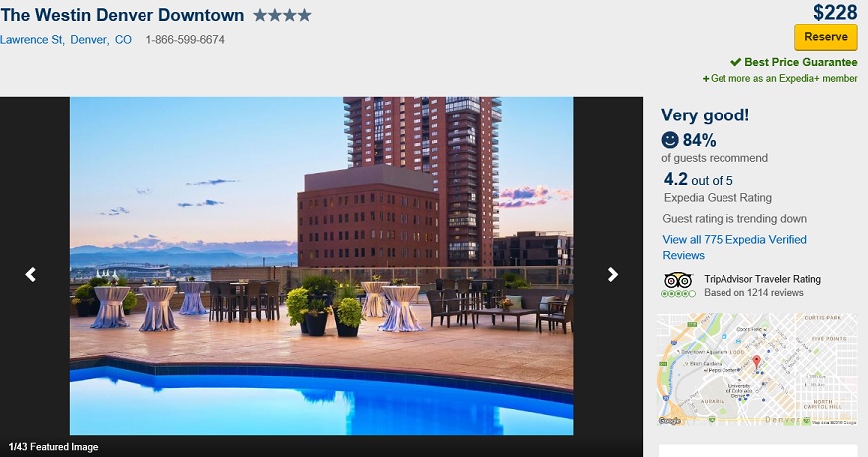Click TripAdvisor Traveler Rating text
Image resolution: width=868 pixels, height=457 pixels.
click(x=762, y=279)
